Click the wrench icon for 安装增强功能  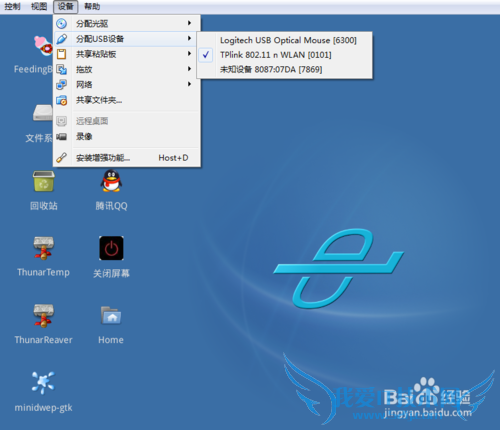click(61, 157)
